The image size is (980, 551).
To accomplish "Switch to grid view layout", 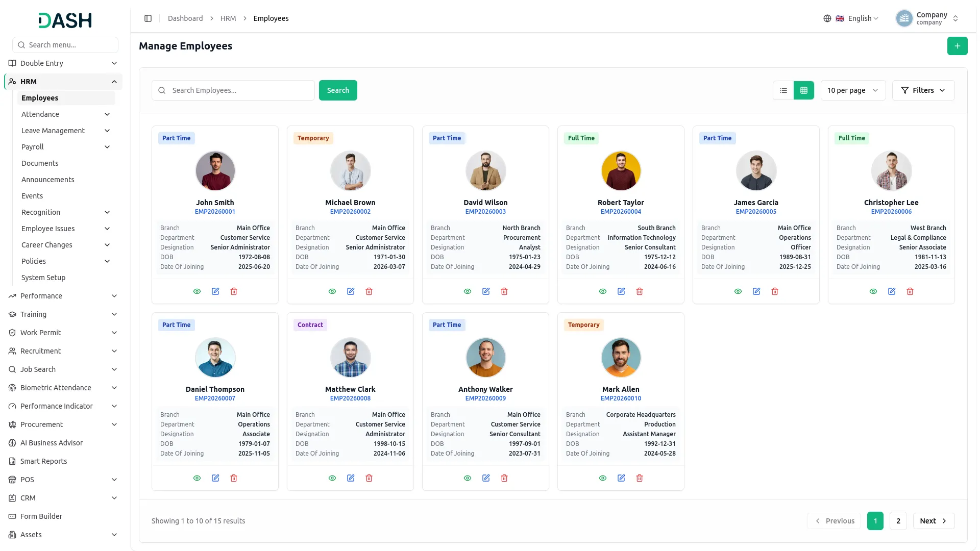I will tap(804, 90).
